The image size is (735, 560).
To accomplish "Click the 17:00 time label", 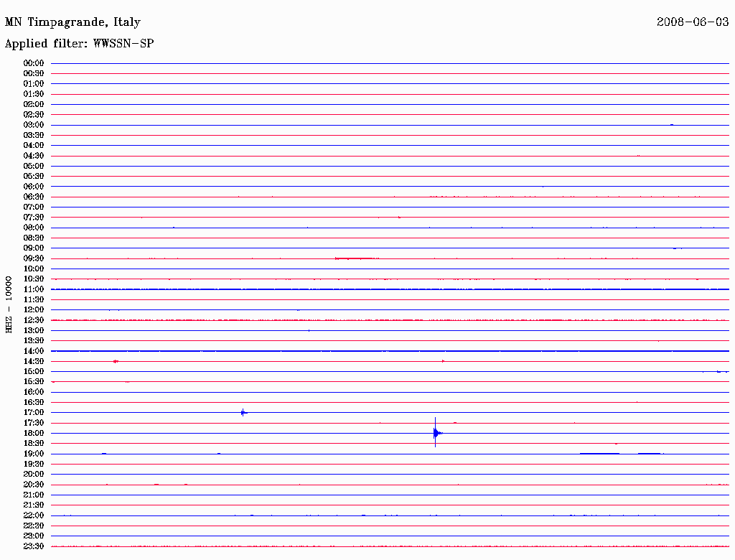I will point(34,413).
